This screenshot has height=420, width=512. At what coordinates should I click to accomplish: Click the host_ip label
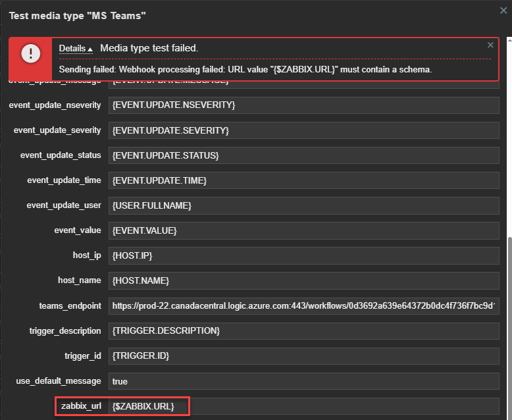coord(87,255)
